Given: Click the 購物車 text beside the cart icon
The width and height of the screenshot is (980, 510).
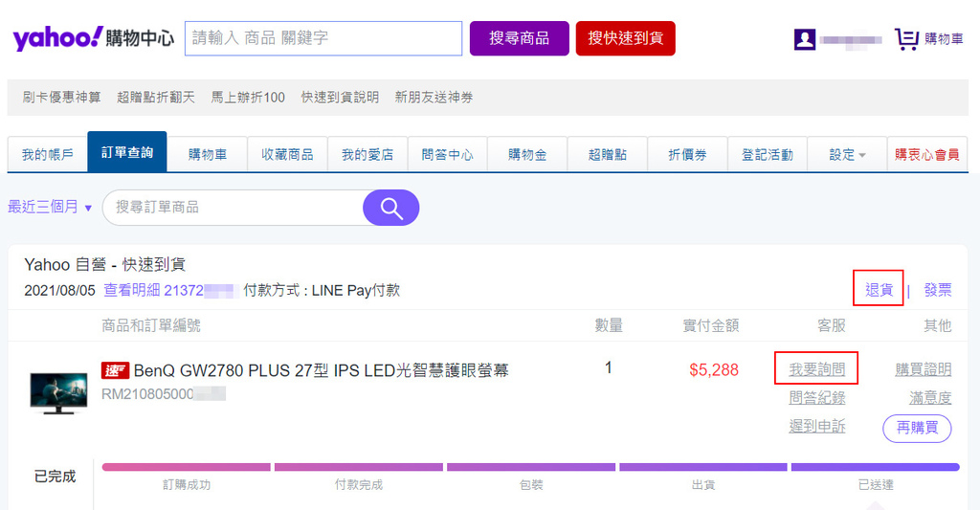Looking at the screenshot, I should pyautogui.click(x=944, y=38).
